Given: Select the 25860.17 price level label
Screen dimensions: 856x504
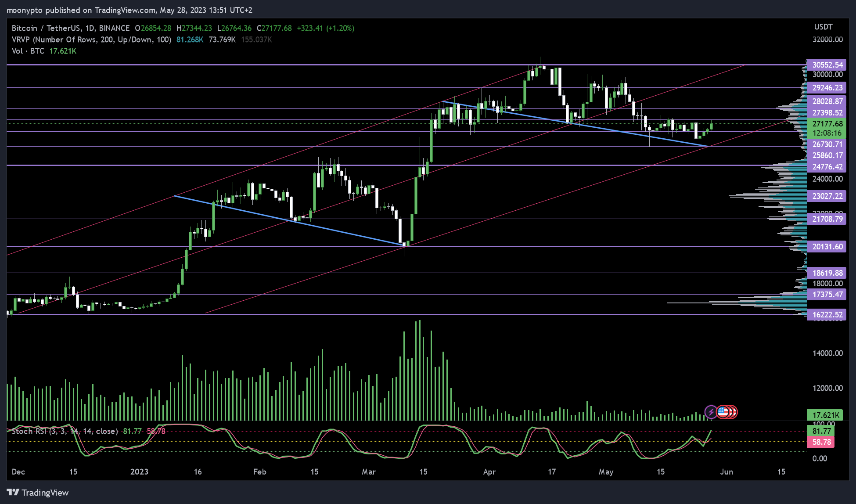Looking at the screenshot, I should [827, 155].
